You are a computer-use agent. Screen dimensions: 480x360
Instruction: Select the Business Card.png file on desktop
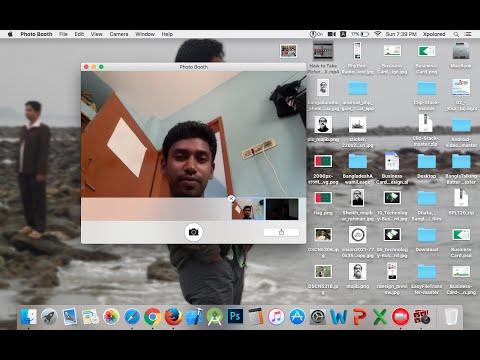tap(426, 51)
